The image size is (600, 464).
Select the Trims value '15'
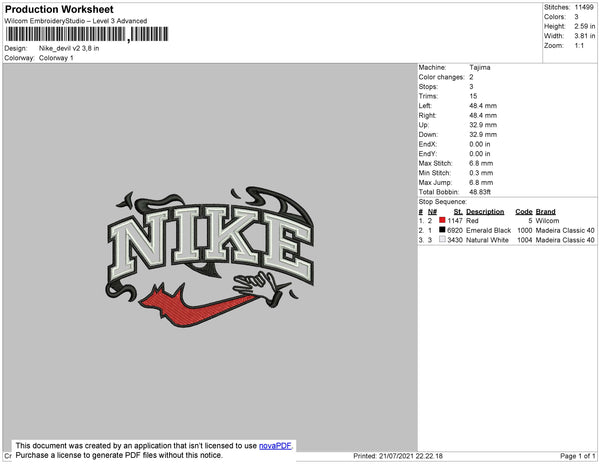click(x=473, y=96)
